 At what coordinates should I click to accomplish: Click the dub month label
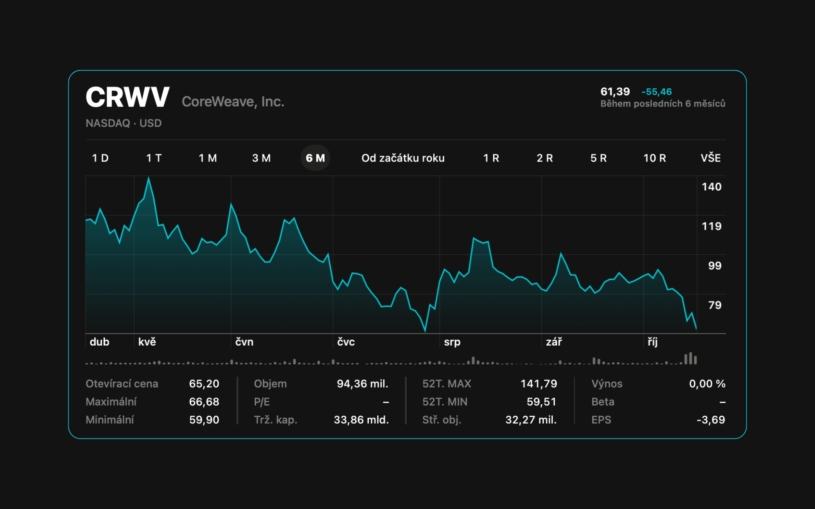(x=99, y=342)
